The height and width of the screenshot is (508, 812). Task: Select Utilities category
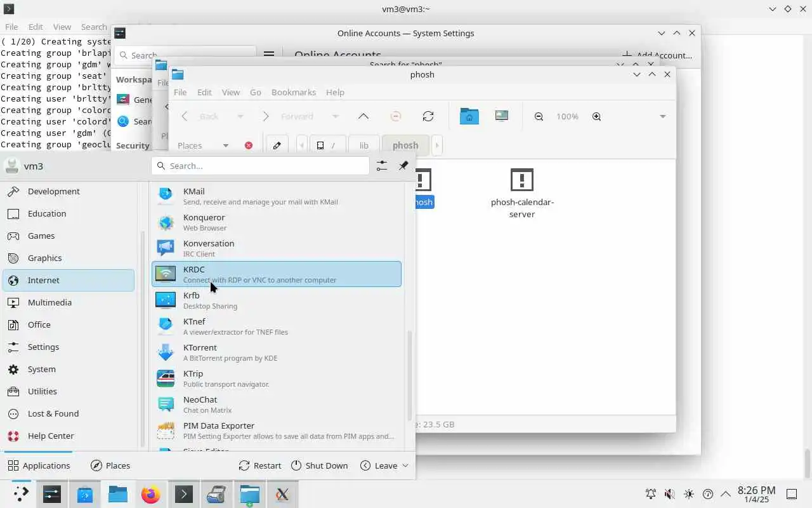click(x=69, y=391)
